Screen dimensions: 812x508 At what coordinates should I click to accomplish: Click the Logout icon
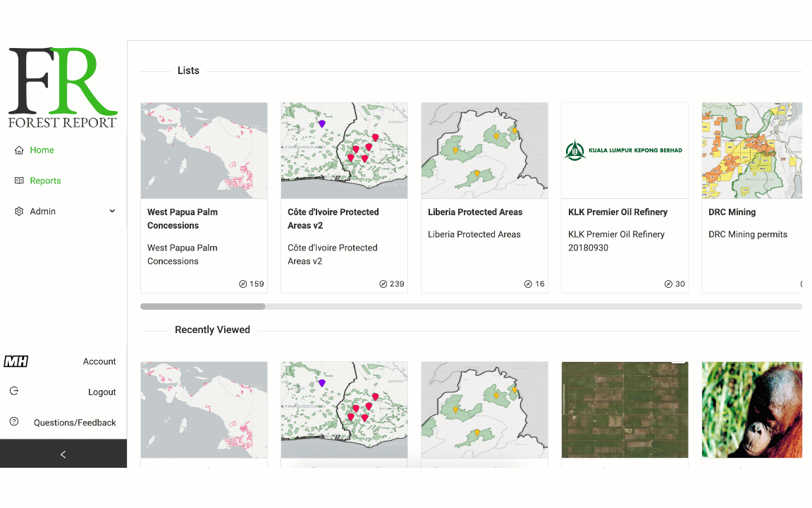click(14, 392)
